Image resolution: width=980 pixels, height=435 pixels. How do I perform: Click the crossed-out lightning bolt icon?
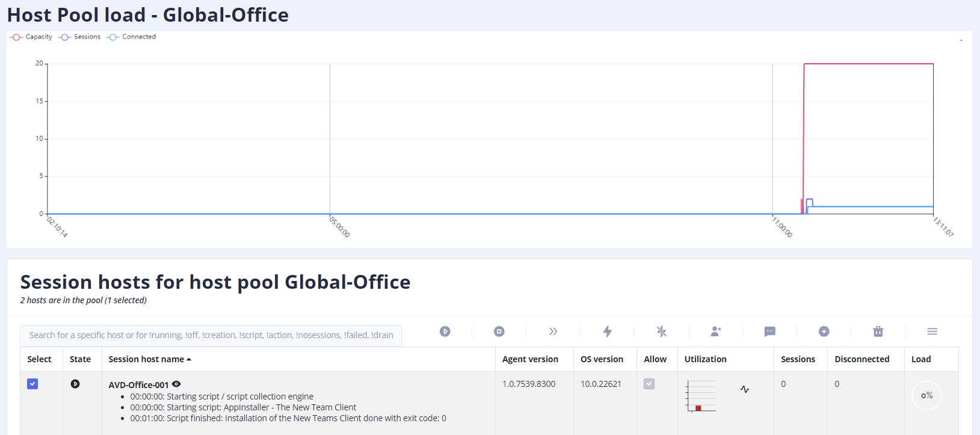point(662,332)
